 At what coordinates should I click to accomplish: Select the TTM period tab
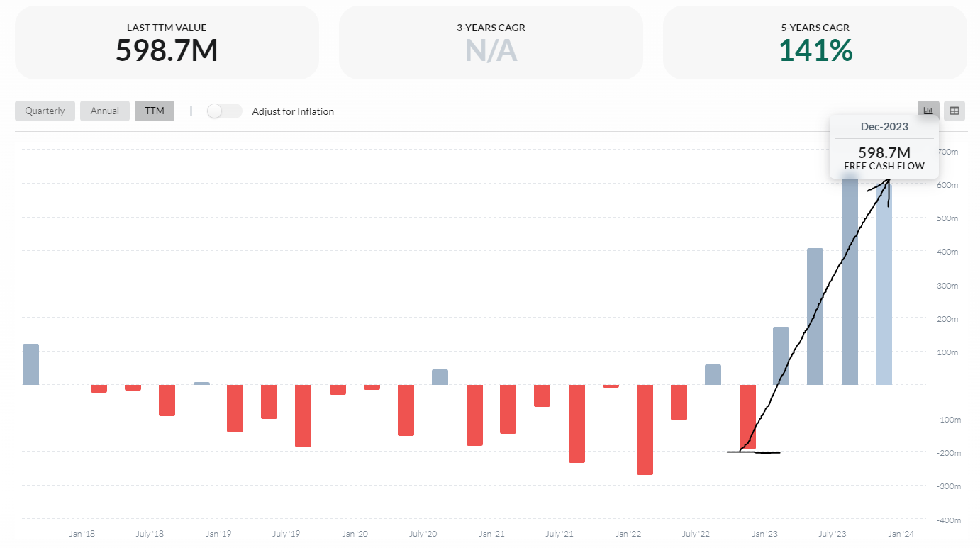pos(155,111)
